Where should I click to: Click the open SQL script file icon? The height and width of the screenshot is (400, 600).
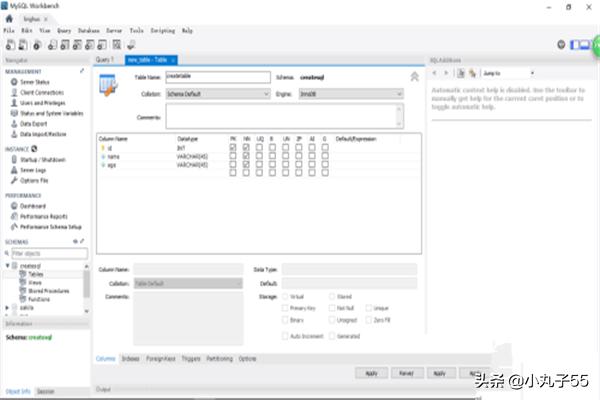coord(23,45)
